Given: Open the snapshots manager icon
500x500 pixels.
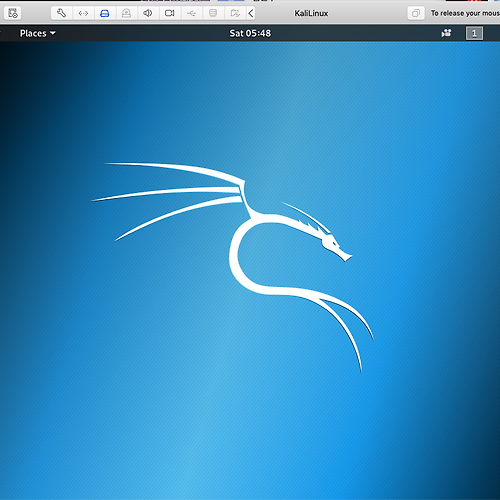Looking at the screenshot, I should tap(13, 13).
